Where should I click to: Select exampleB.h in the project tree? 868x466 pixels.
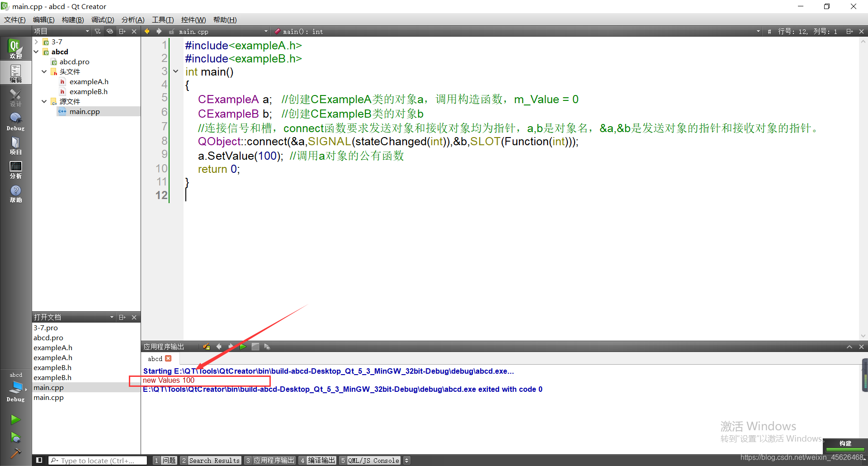pyautogui.click(x=88, y=91)
